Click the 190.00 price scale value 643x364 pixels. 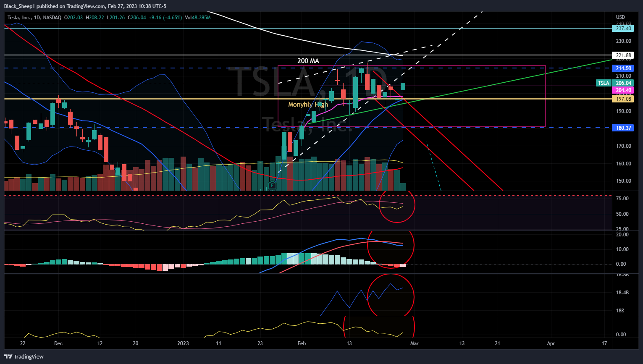coord(623,111)
